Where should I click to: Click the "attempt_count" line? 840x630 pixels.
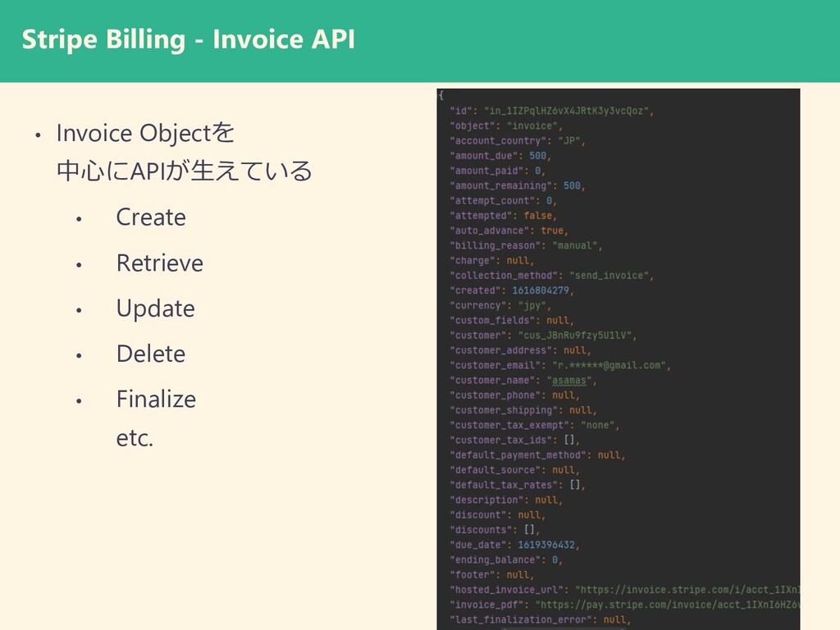coord(504,201)
